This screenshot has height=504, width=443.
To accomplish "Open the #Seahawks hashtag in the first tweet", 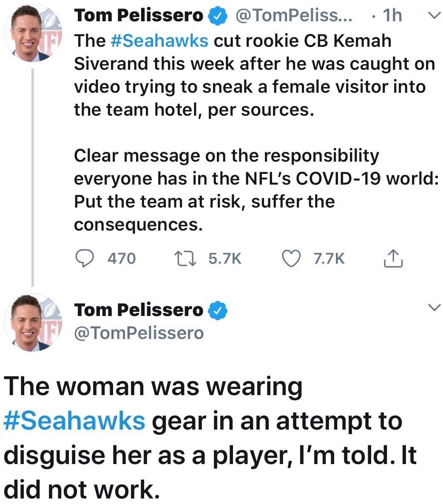I will [159, 40].
